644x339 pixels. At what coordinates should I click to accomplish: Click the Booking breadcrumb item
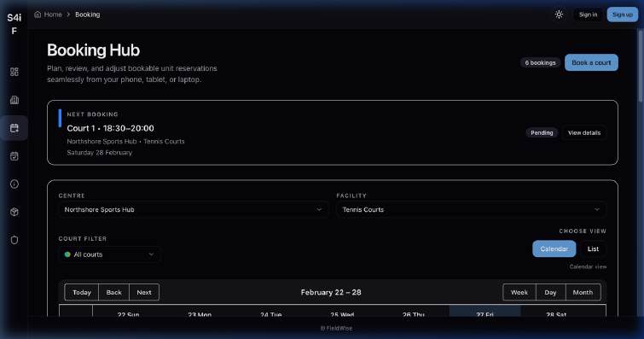(x=88, y=15)
